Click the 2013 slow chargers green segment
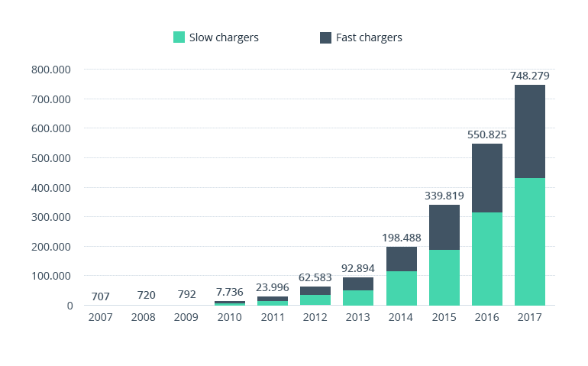588x366 pixels. tap(358, 297)
